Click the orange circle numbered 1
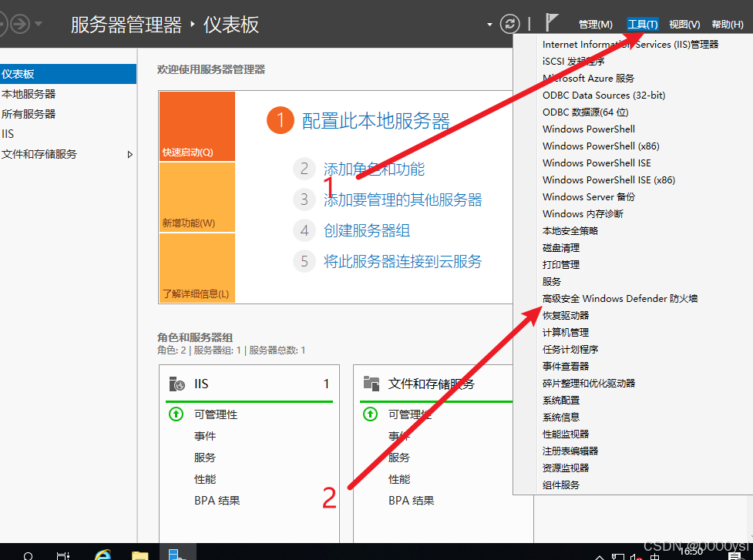This screenshot has height=560, width=753. 281,120
